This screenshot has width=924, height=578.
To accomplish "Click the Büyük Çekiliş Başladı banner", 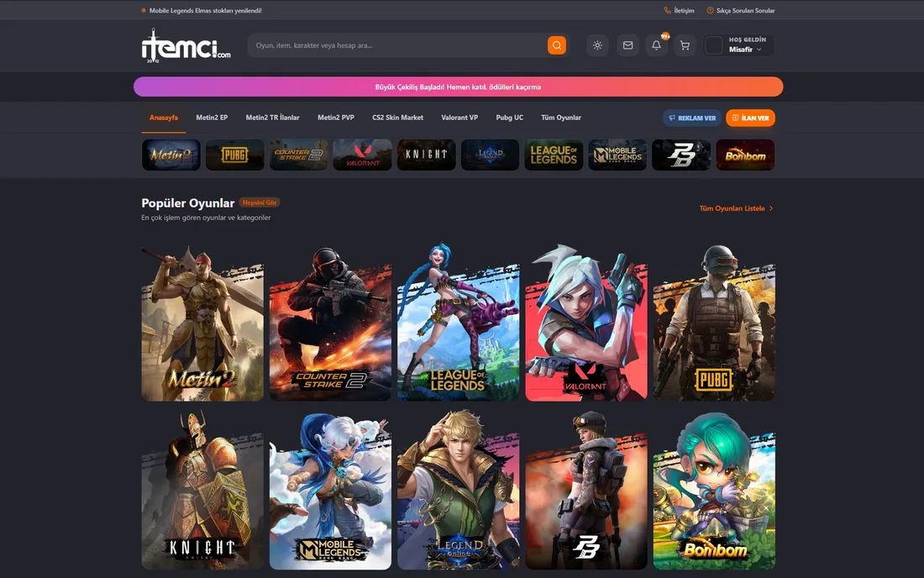I will coord(459,87).
